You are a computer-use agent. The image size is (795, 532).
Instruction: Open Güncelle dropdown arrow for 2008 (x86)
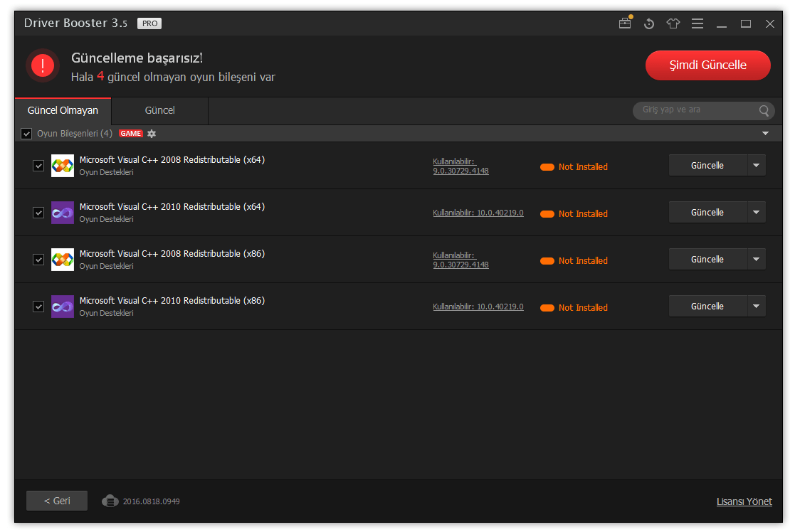point(757,259)
